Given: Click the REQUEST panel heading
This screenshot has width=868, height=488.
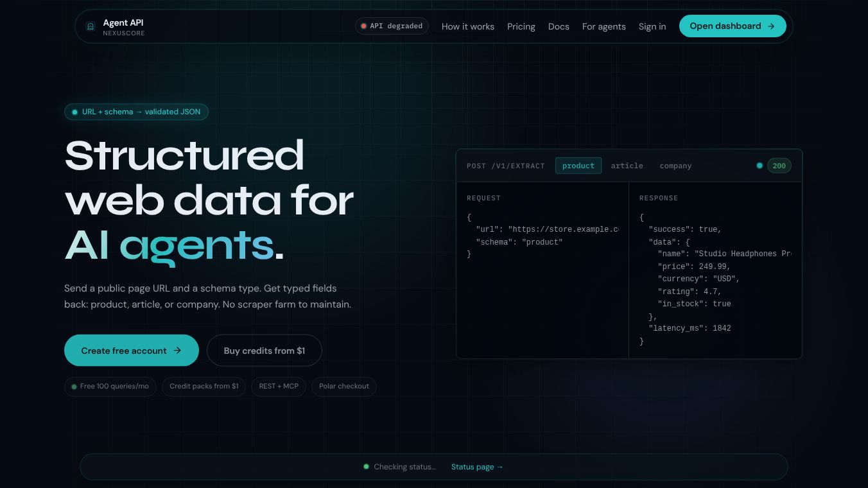Looking at the screenshot, I should click(x=483, y=198).
